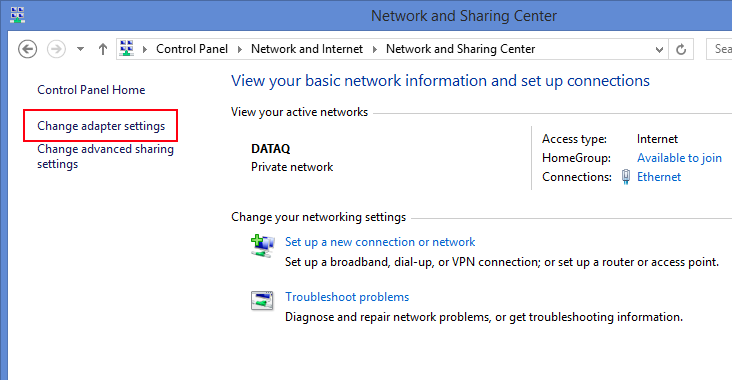Select Network and Sharing Center breadcrumb
Viewport: 732px width, 380px height.
(460, 49)
